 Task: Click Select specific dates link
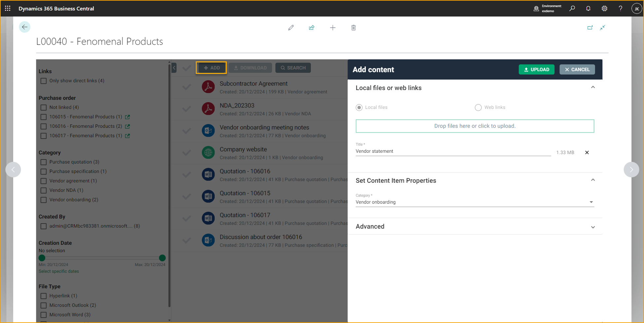(x=59, y=272)
